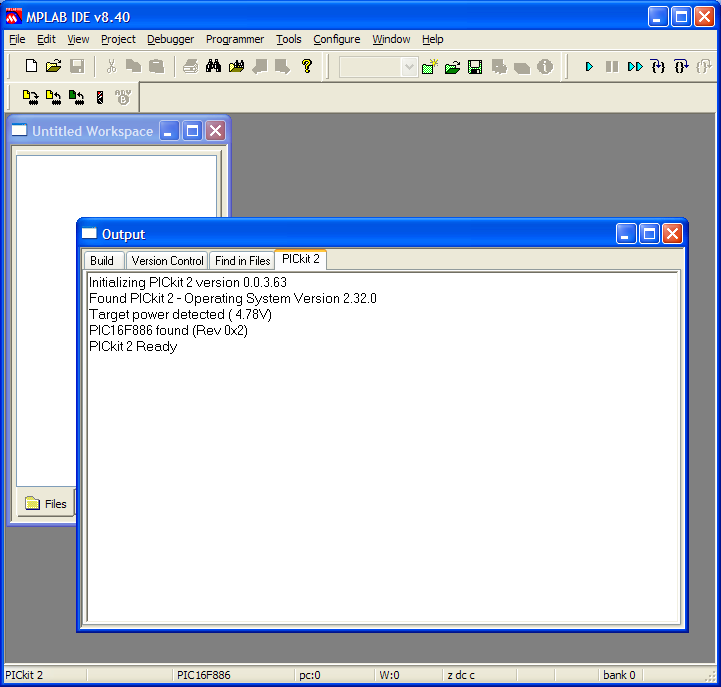Image resolution: width=721 pixels, height=687 pixels.
Task: Click the green Open Project icon
Action: [x=452, y=67]
